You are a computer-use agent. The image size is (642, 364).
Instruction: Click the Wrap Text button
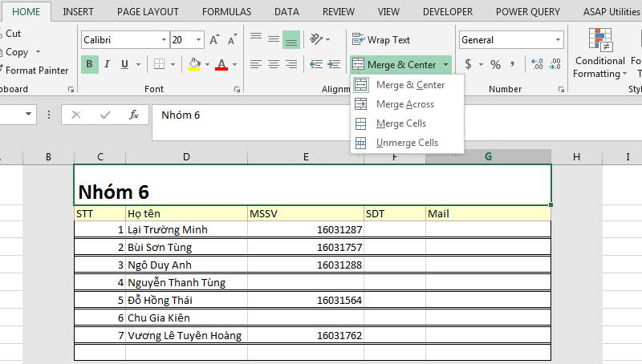point(381,40)
